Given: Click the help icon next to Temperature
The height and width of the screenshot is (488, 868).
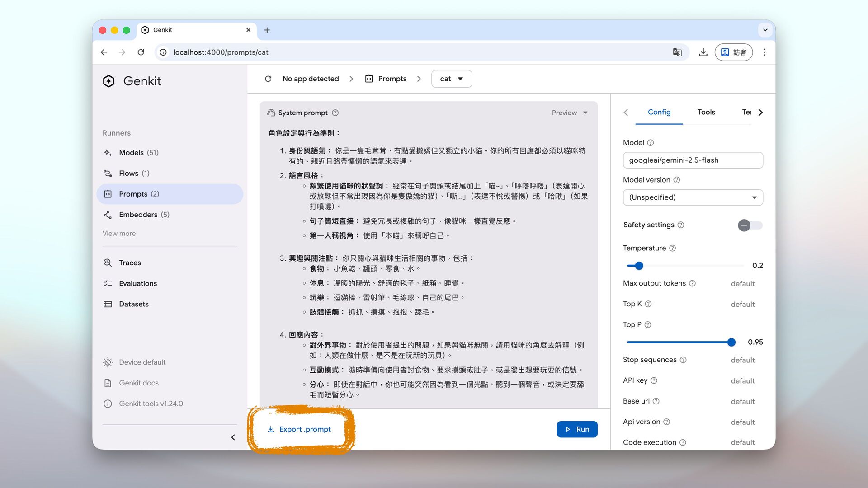Looking at the screenshot, I should [x=672, y=248].
